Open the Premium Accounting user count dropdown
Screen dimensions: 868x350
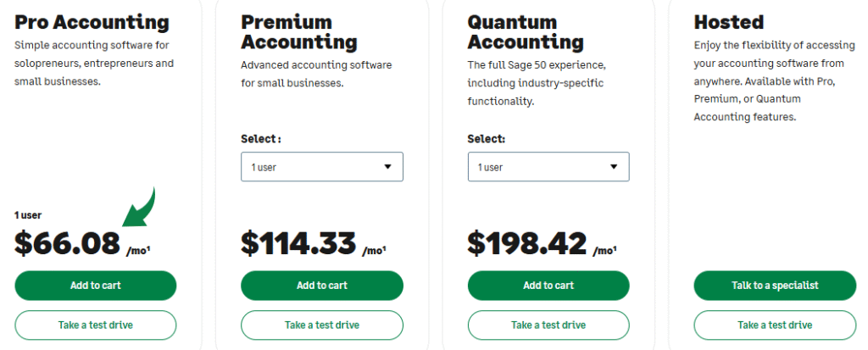321,167
